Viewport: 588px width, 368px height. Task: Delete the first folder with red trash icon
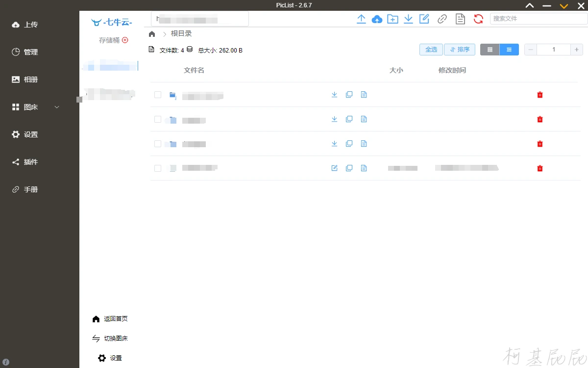click(540, 95)
